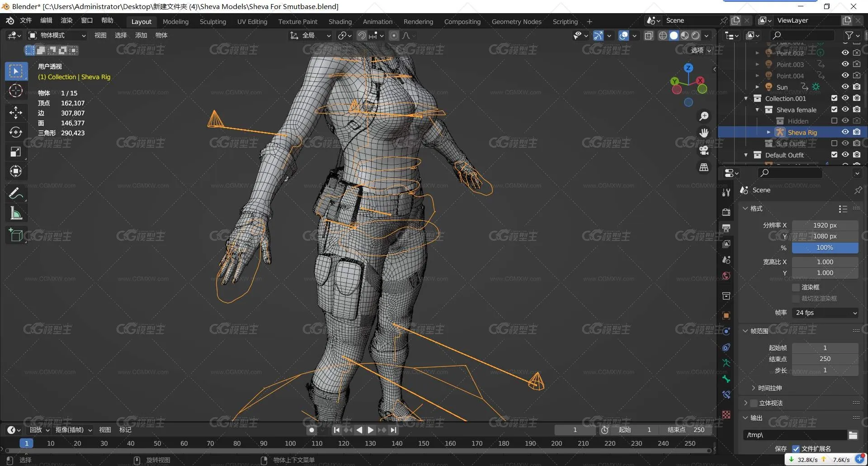Image resolution: width=868 pixels, height=466 pixels.
Task: Enable the Suit Outfit collection checkbox
Action: point(834,143)
